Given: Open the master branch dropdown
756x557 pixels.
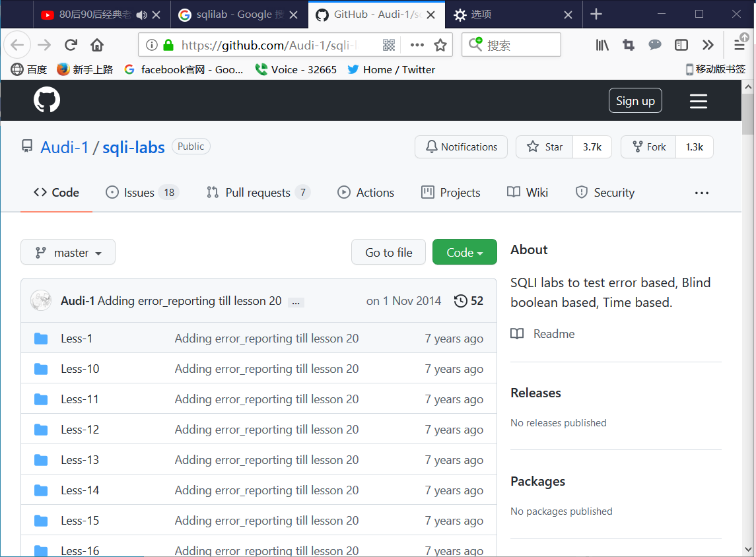Looking at the screenshot, I should click(x=68, y=252).
